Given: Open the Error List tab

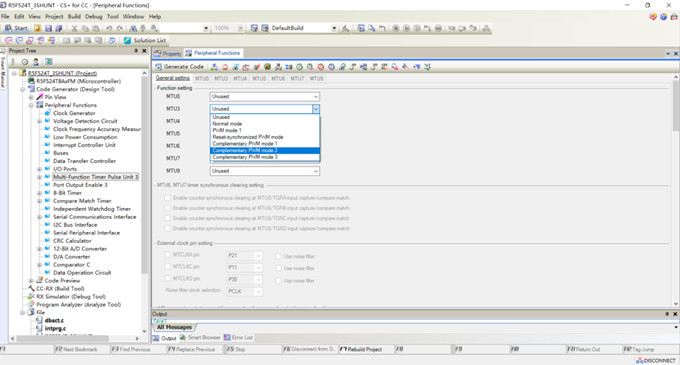Looking at the screenshot, I should click(238, 338).
